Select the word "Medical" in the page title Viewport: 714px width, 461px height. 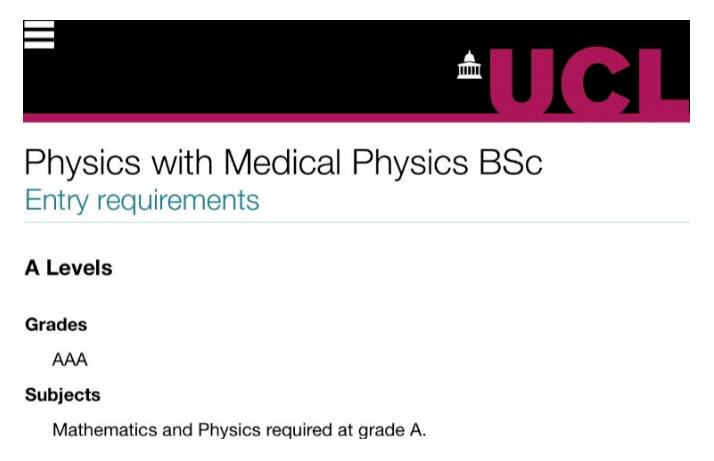click(282, 162)
